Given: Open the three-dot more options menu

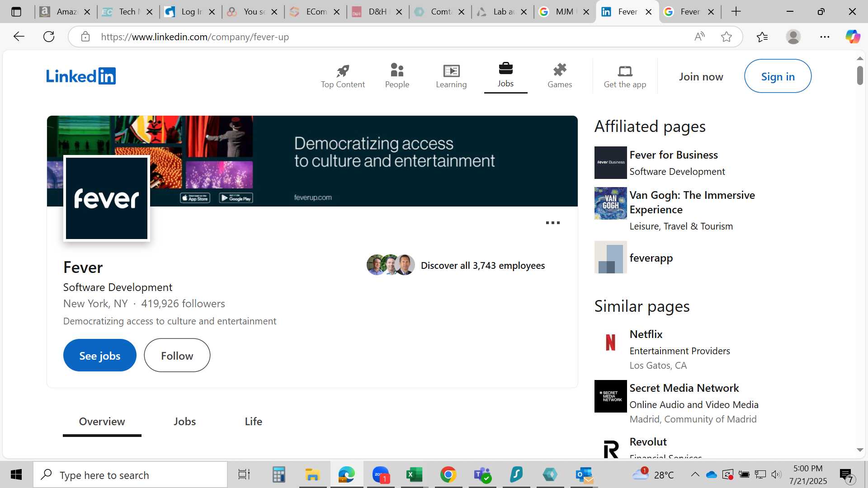Looking at the screenshot, I should [x=552, y=223].
